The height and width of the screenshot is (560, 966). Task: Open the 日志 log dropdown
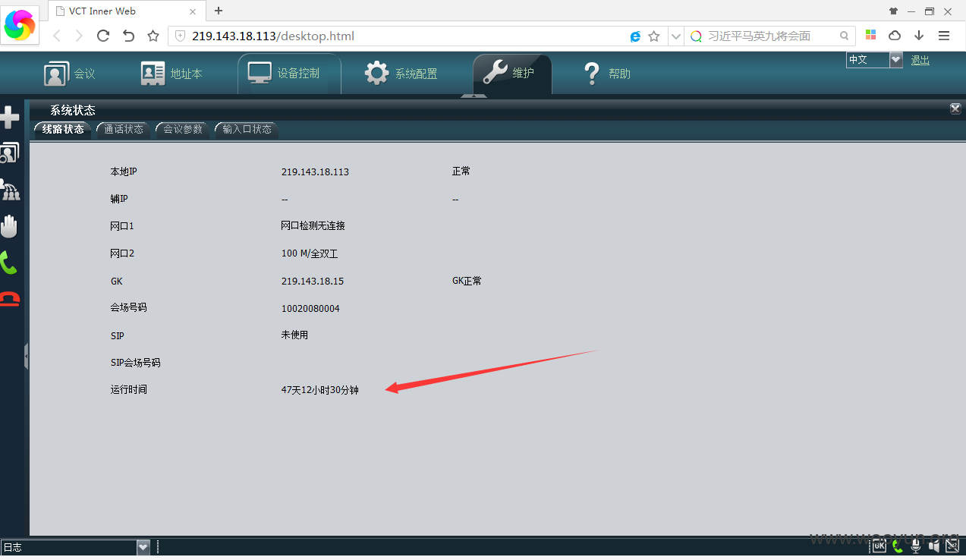[76, 546]
